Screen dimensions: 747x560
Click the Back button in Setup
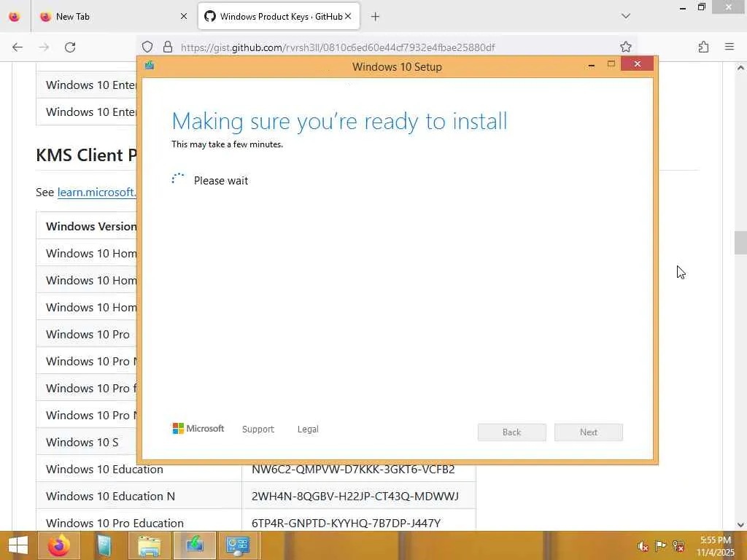pyautogui.click(x=512, y=432)
